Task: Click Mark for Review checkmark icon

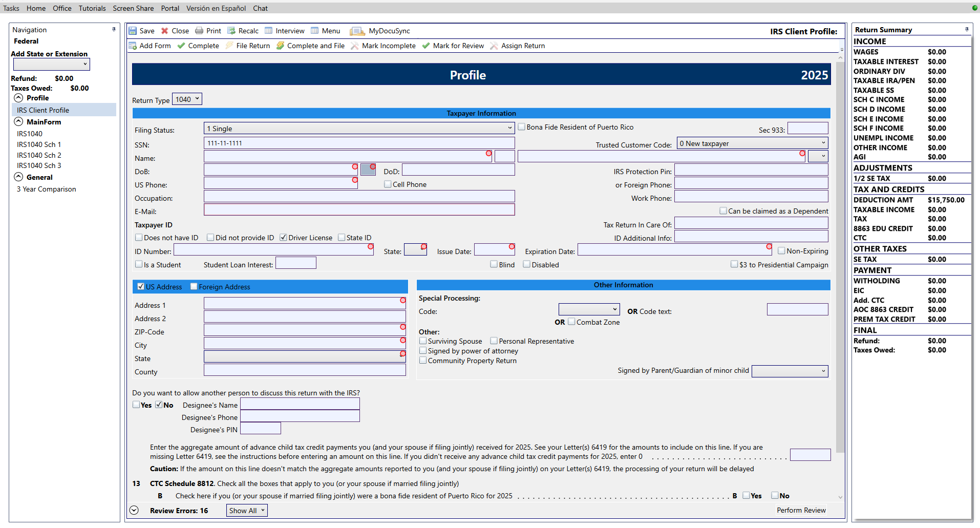Action: 426,46
